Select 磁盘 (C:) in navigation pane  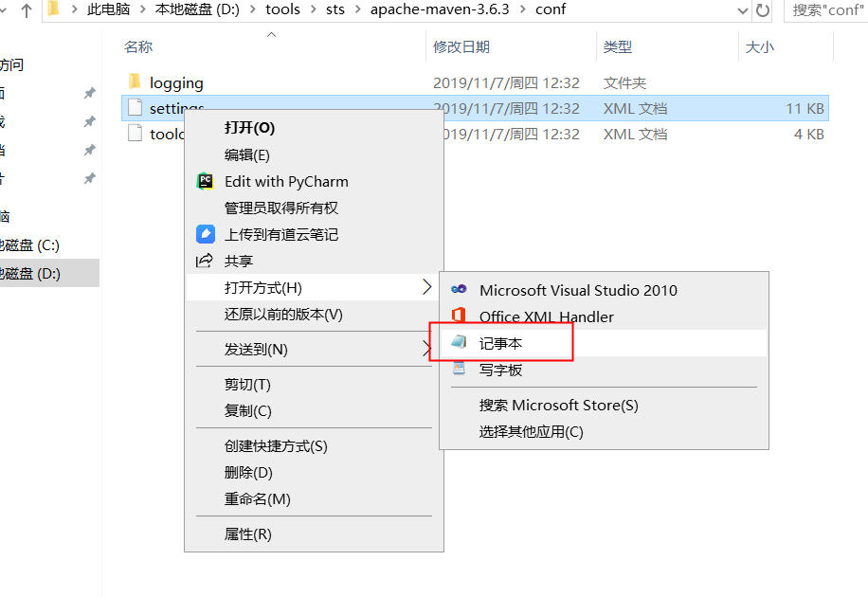(x=29, y=244)
